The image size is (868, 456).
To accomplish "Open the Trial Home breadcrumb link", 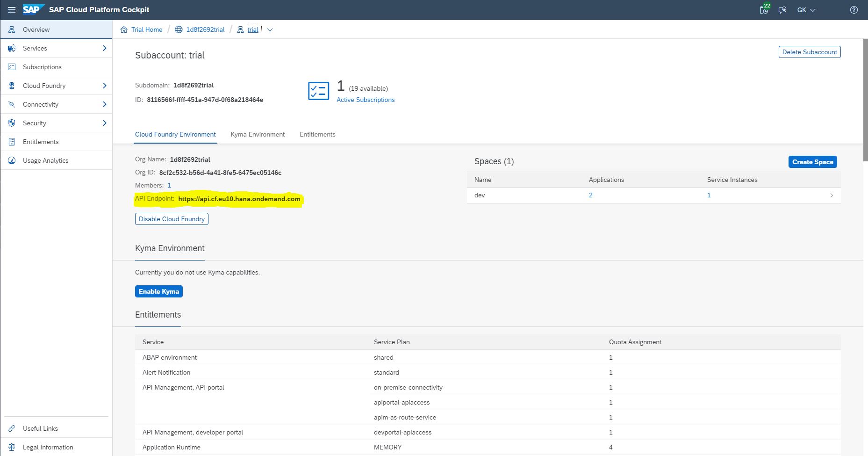I will [x=146, y=29].
